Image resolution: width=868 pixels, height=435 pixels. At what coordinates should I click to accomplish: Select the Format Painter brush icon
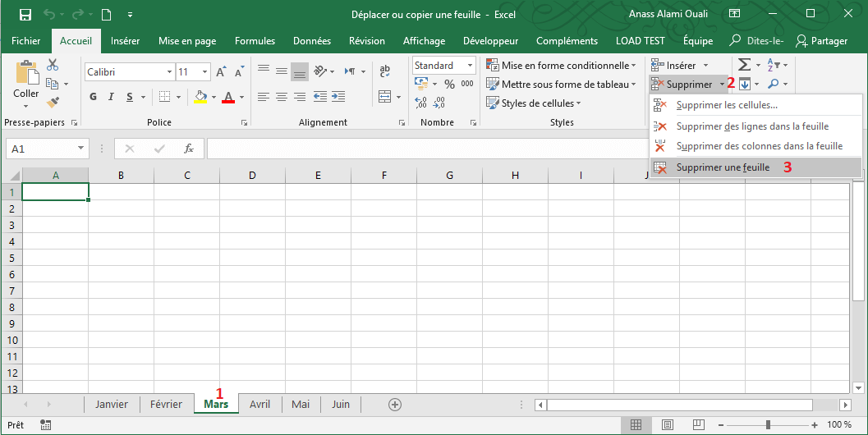point(53,103)
